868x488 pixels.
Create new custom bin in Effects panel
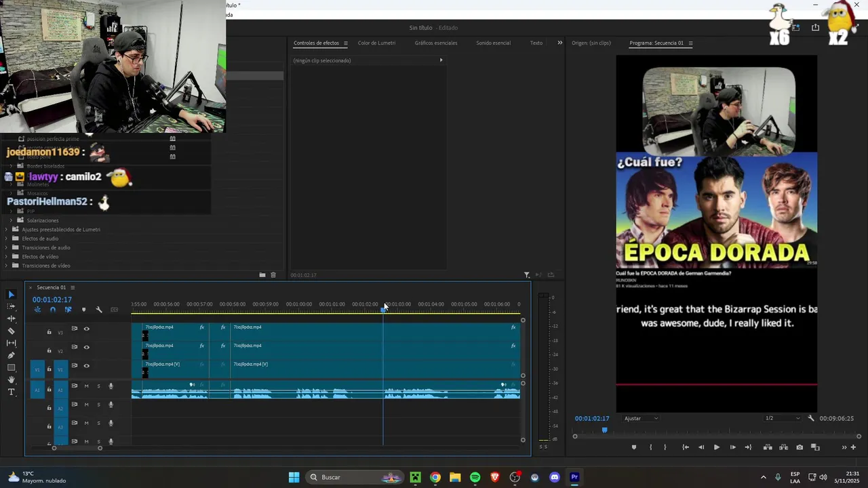click(262, 275)
